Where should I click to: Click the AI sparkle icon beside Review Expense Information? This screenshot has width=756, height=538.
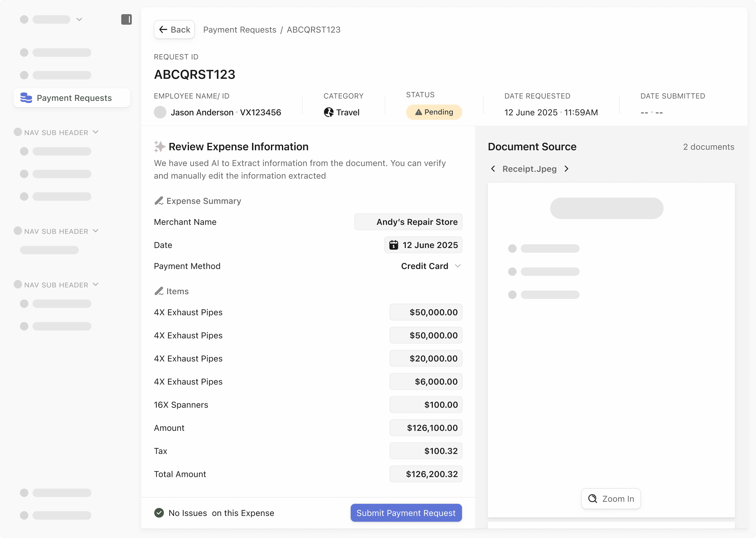coord(160,146)
